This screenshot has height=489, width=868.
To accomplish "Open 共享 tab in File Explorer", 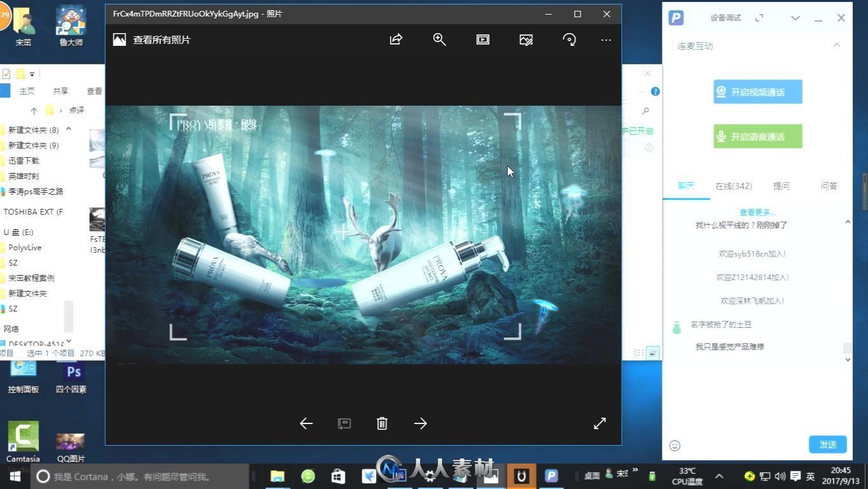I will [x=60, y=91].
